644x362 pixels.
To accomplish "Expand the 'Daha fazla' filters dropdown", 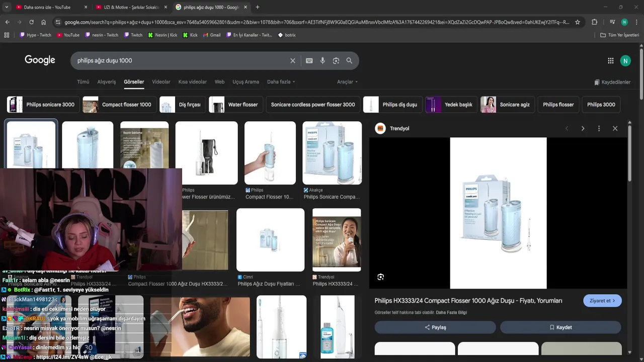I will click(281, 82).
